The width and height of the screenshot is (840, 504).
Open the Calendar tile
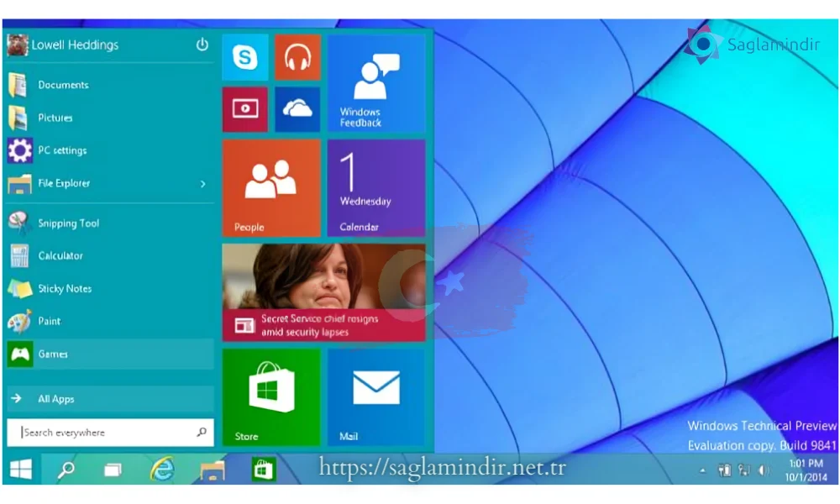point(376,188)
